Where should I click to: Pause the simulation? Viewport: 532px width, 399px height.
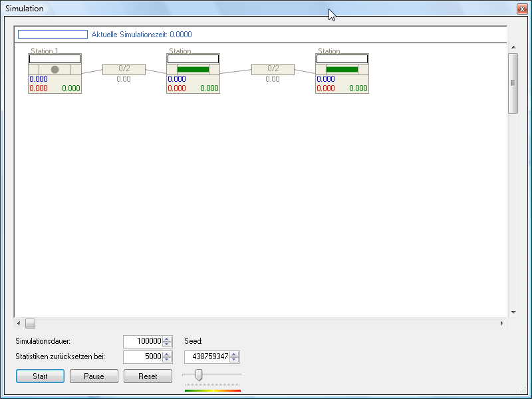pos(94,376)
